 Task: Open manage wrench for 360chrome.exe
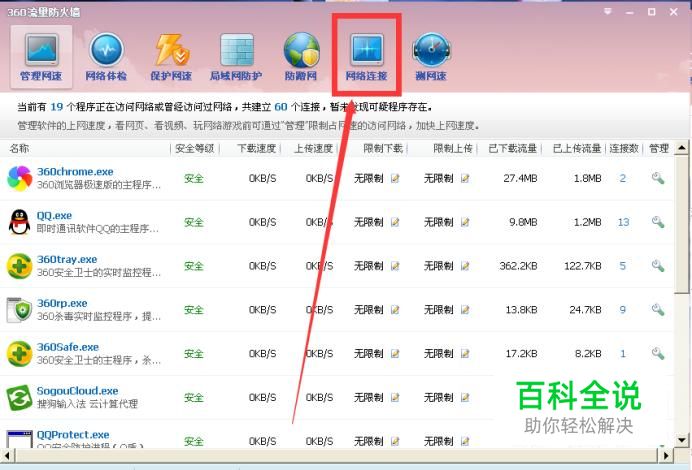click(658, 178)
